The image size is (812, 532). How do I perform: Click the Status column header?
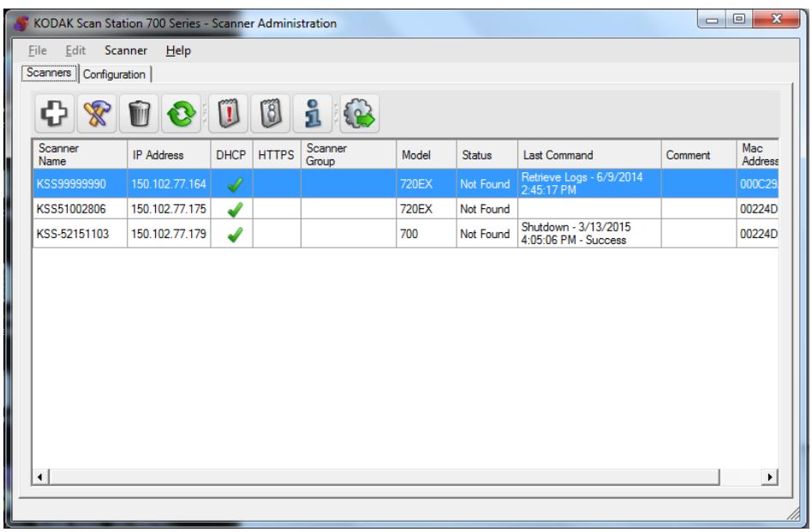coord(487,154)
